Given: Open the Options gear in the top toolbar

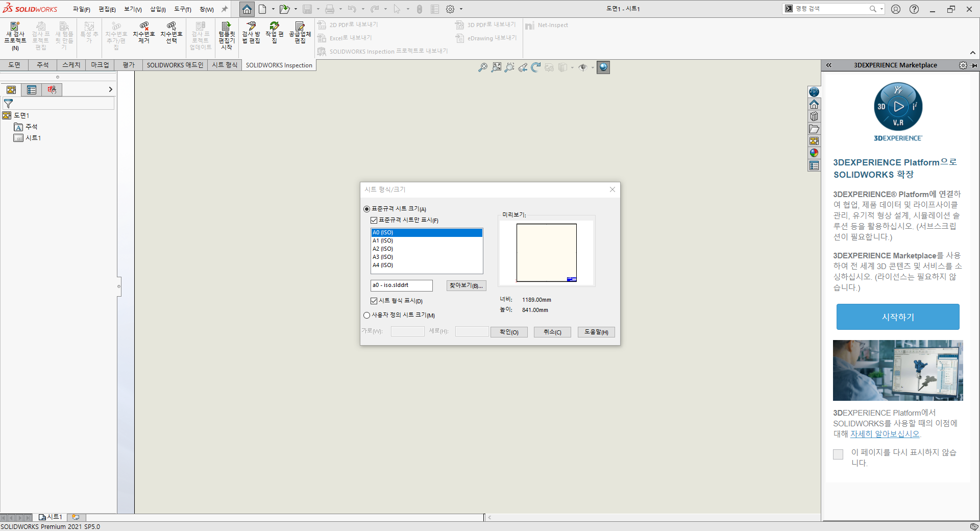Looking at the screenshot, I should (450, 9).
